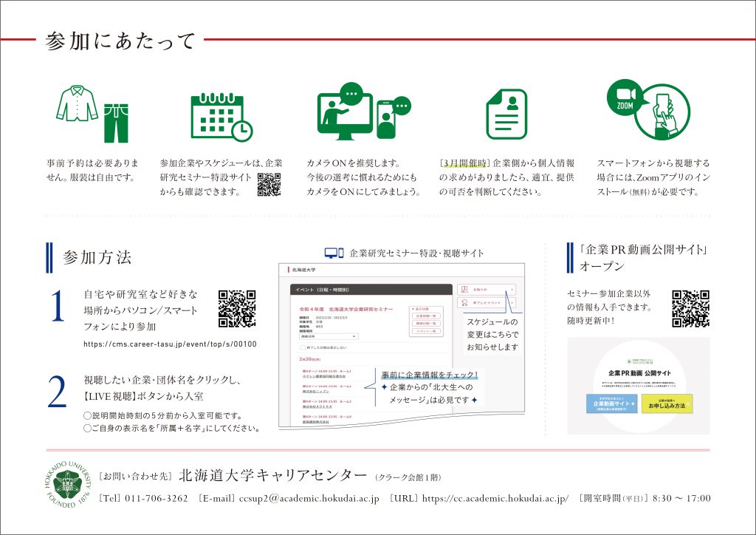
Task: Click the 参加にあたって heading
Action: (120, 41)
